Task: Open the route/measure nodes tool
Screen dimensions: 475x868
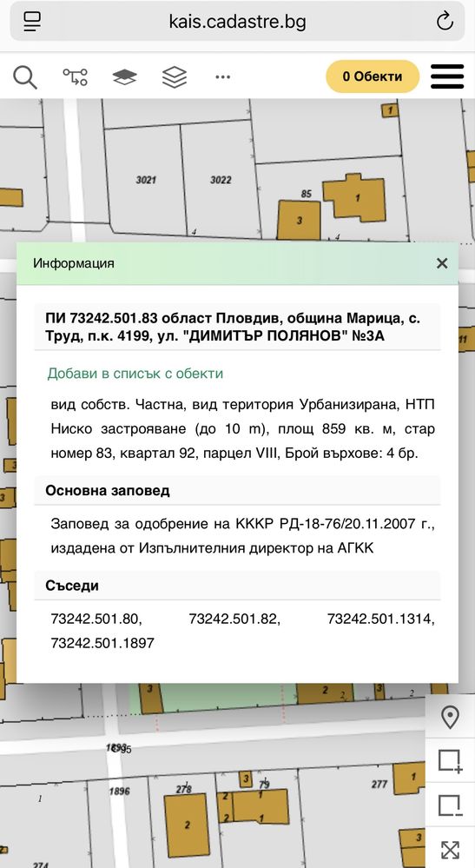Action: point(75,77)
